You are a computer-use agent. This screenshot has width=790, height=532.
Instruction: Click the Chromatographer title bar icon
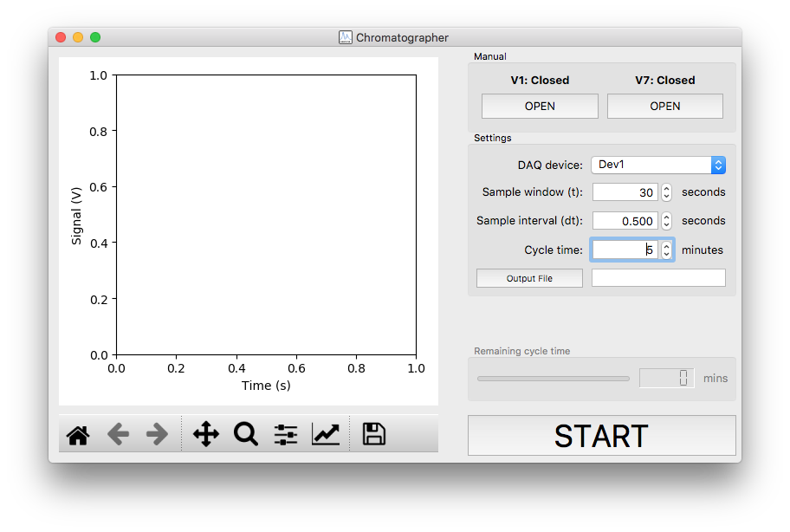[x=345, y=37]
